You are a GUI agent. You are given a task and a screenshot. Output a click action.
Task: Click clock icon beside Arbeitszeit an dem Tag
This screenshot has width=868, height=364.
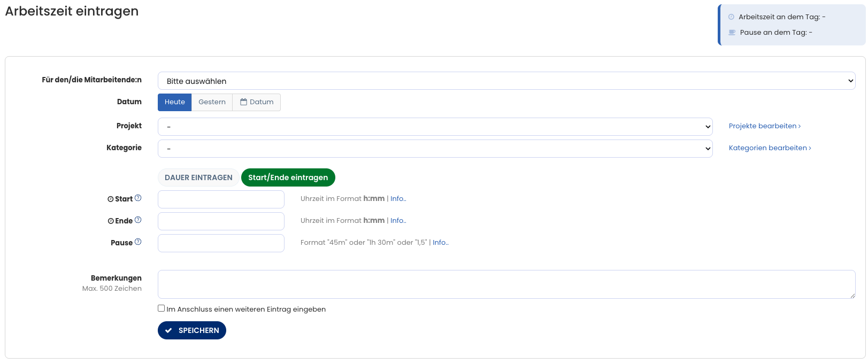(731, 17)
